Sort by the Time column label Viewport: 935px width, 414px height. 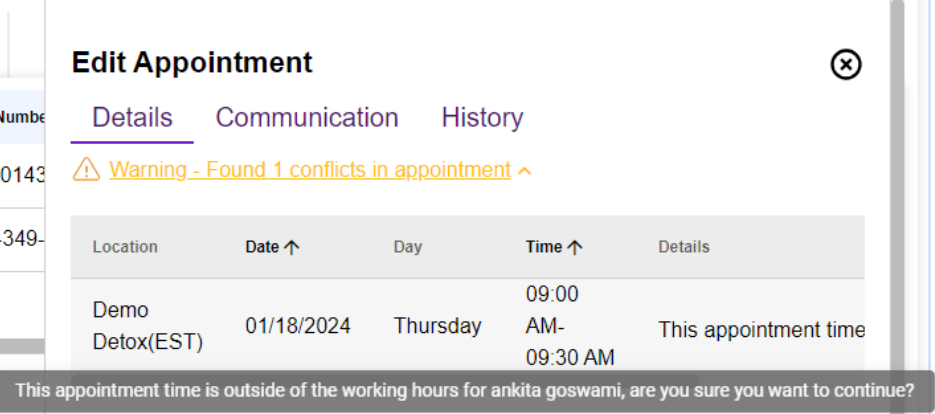[544, 247]
